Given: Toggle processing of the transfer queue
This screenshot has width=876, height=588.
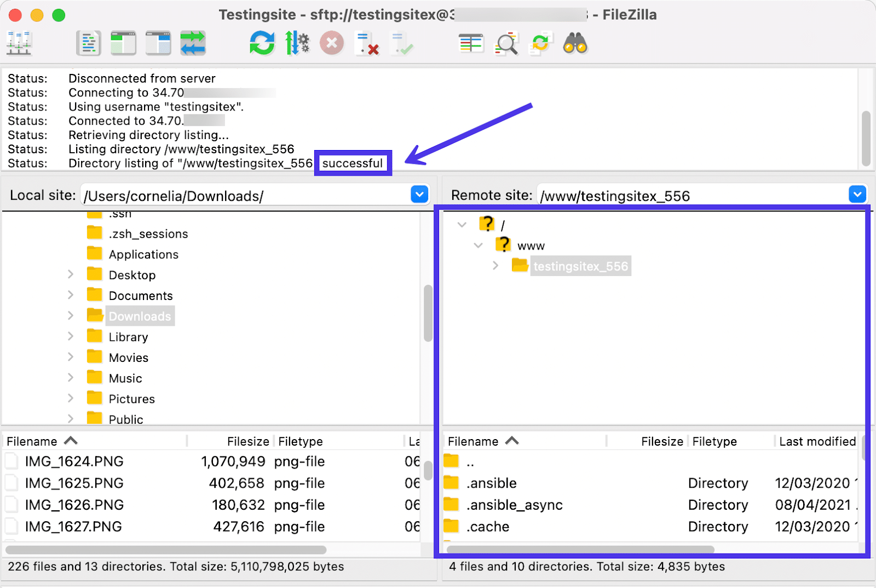Looking at the screenshot, I should pyautogui.click(x=297, y=43).
